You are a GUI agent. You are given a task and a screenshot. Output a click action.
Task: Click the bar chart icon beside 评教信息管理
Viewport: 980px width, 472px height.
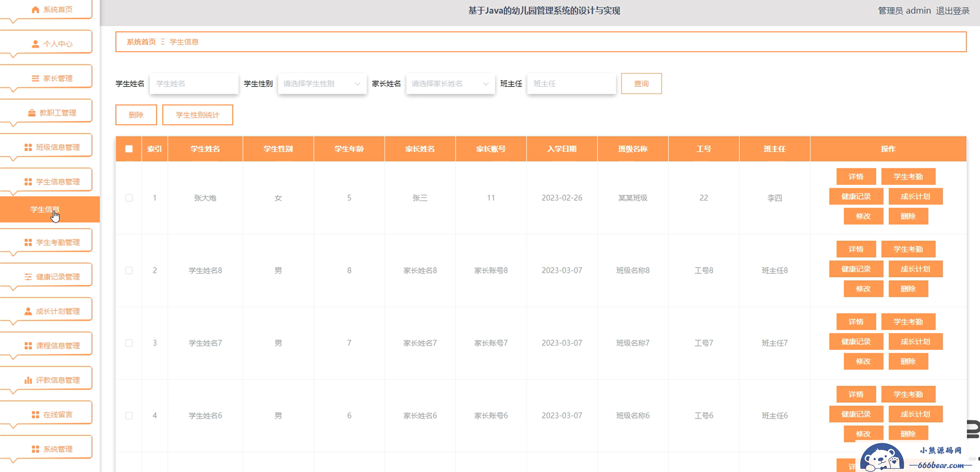[28, 380]
